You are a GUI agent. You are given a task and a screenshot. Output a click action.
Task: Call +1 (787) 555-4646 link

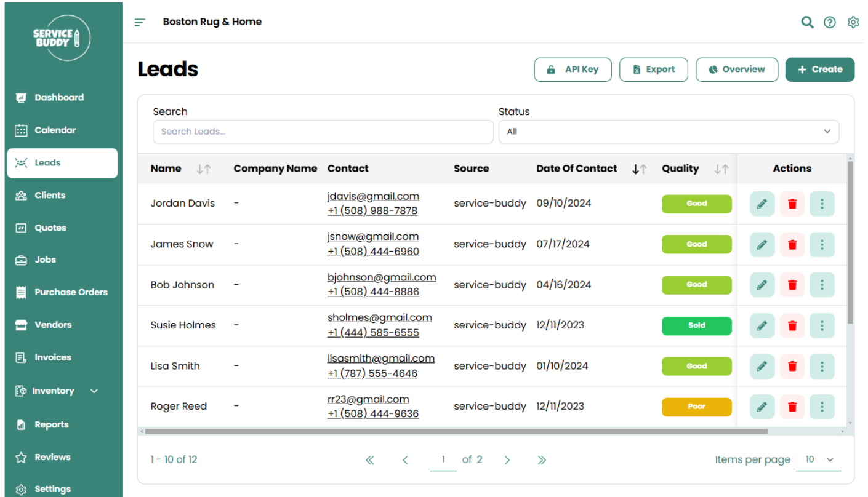point(372,373)
